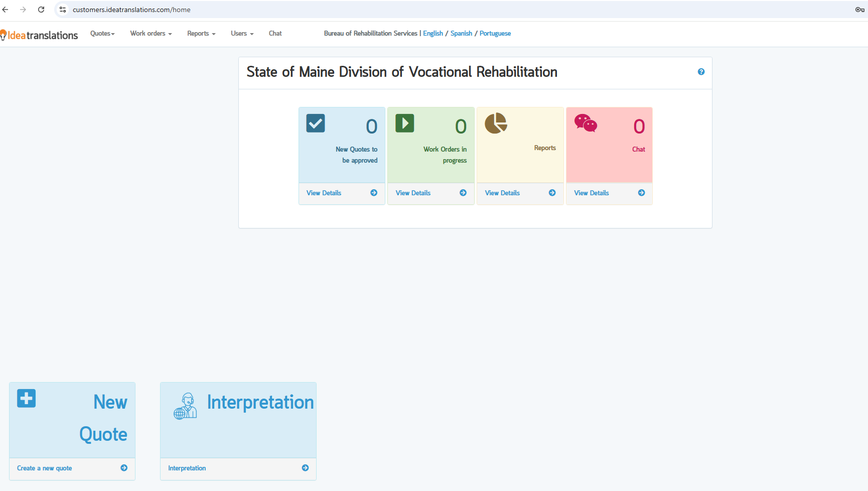This screenshot has height=491, width=868.
Task: Switch language to Spanish
Action: (461, 34)
